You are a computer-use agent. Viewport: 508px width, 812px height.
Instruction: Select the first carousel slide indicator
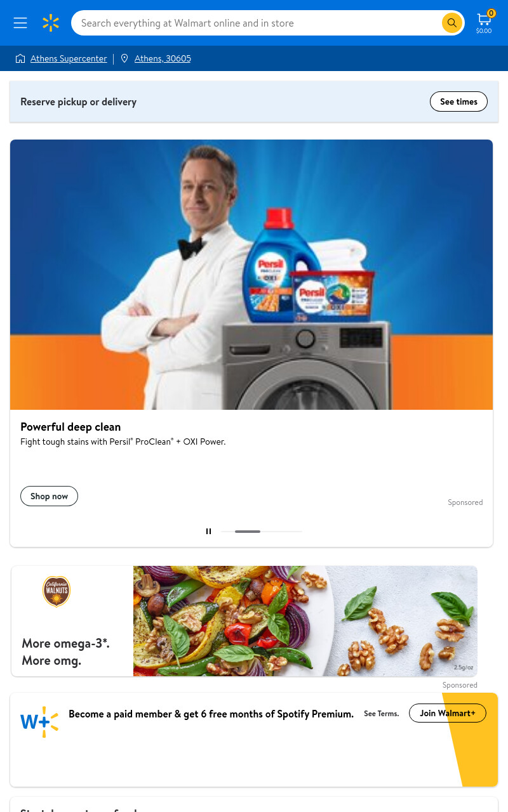[227, 531]
